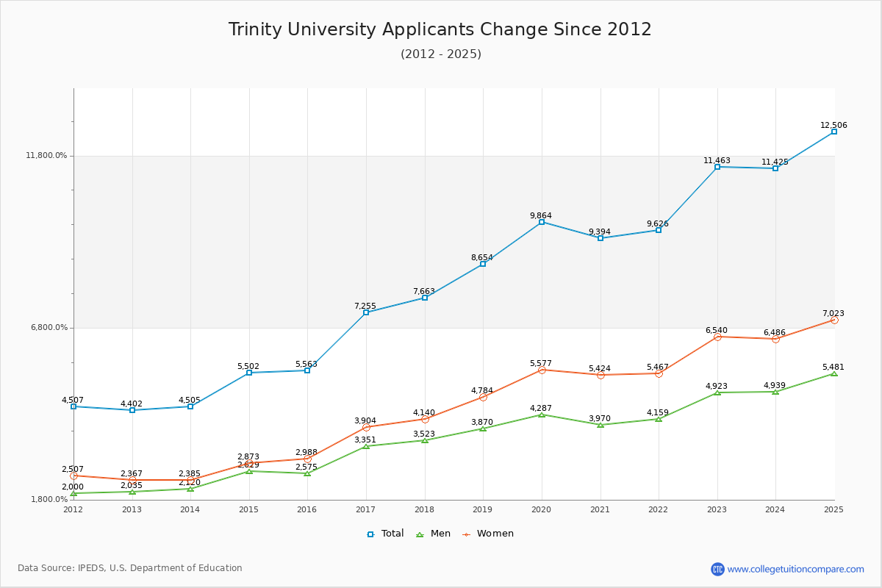Click the 11,800.0% y-axis label
This screenshot has height=588, width=882.
point(46,156)
